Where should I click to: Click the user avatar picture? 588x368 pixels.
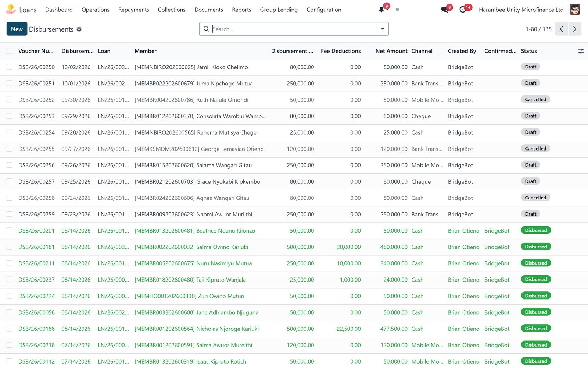tap(575, 10)
